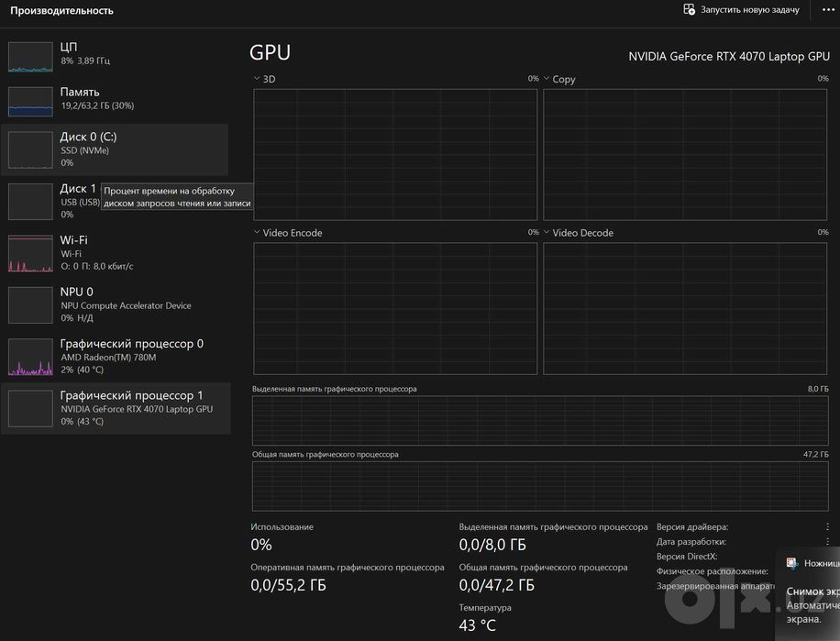This screenshot has height=641, width=840.
Task: Open the three-dots more options menu
Action: click(828, 10)
